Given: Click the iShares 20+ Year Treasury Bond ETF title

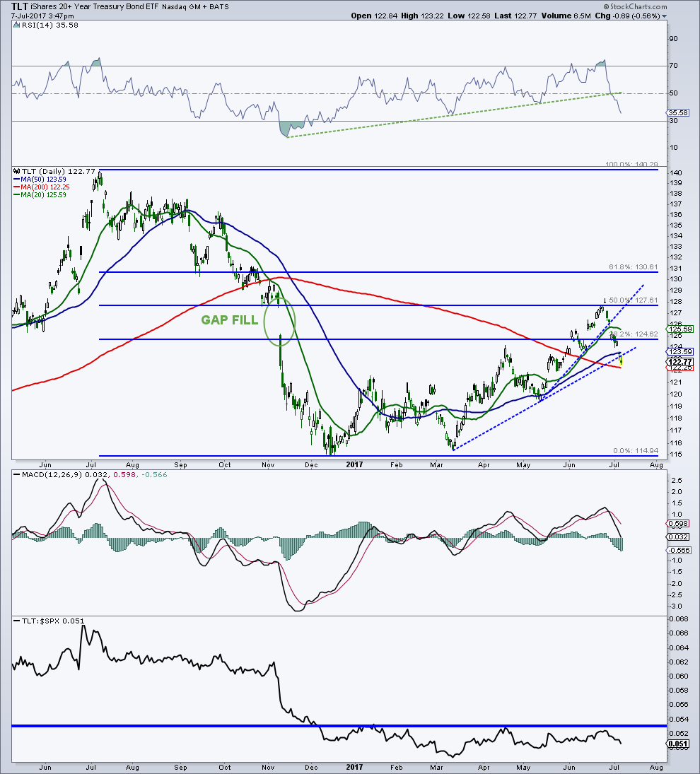Looking at the screenshot, I should pyautogui.click(x=95, y=7).
